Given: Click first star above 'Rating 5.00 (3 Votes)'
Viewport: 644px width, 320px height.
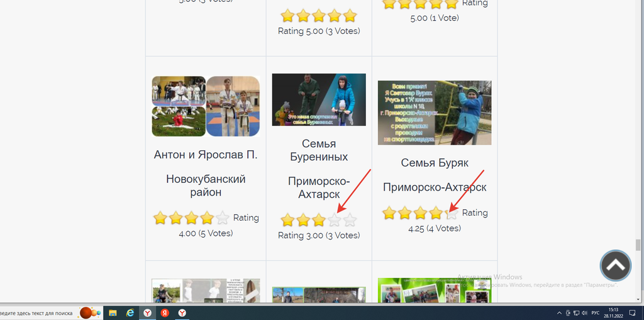Looking at the screenshot, I should [287, 16].
